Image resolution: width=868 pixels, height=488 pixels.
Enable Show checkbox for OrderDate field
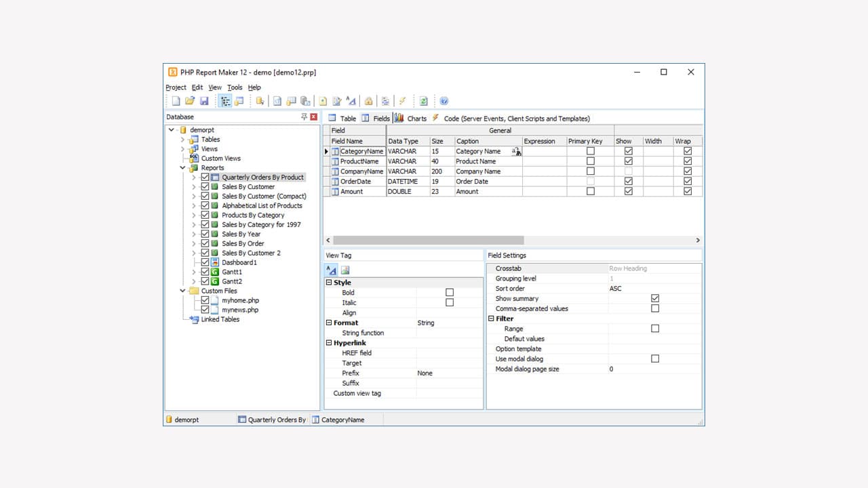coord(628,181)
